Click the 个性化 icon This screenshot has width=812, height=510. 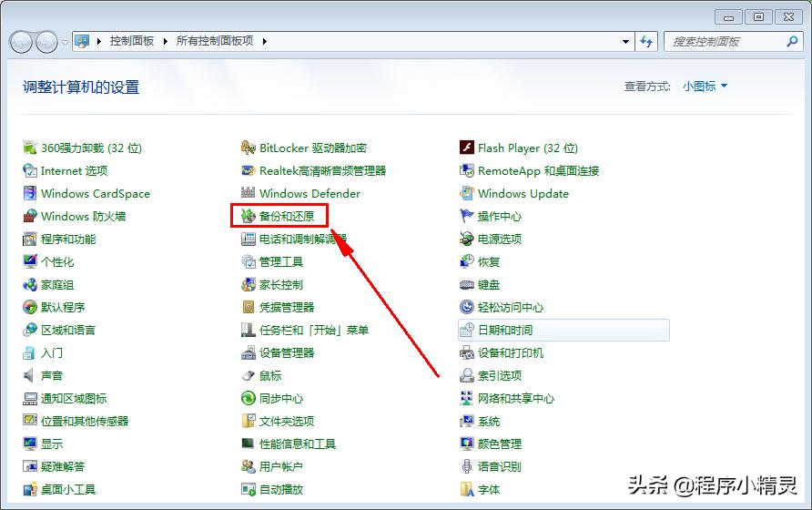coord(30,261)
